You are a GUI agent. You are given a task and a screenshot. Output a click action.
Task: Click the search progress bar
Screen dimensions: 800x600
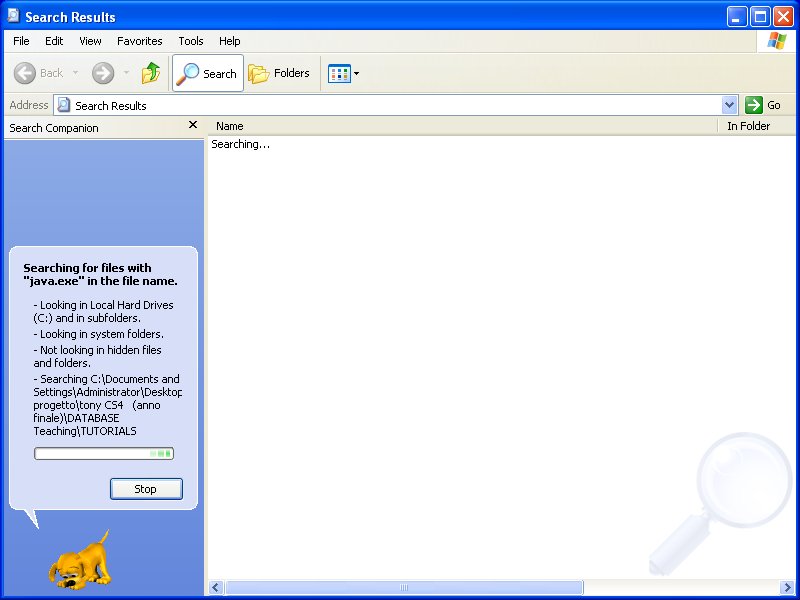click(x=104, y=454)
